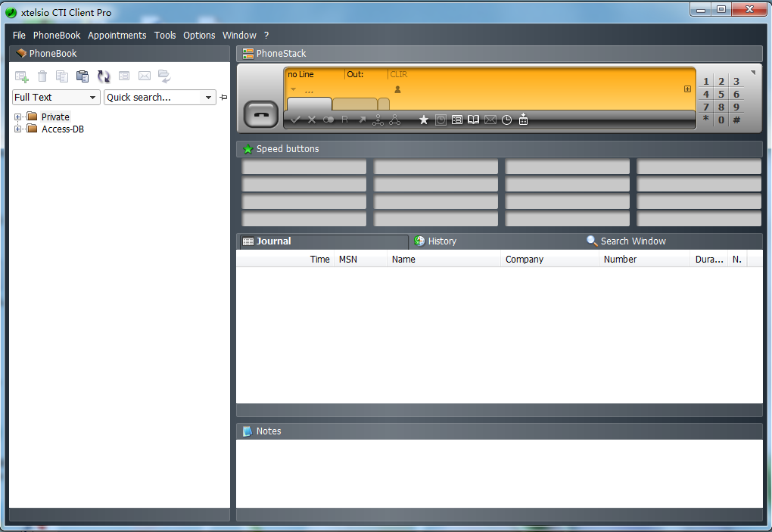772x532 pixels.
Task: Click the open book icon in call toolbar
Action: coord(473,120)
